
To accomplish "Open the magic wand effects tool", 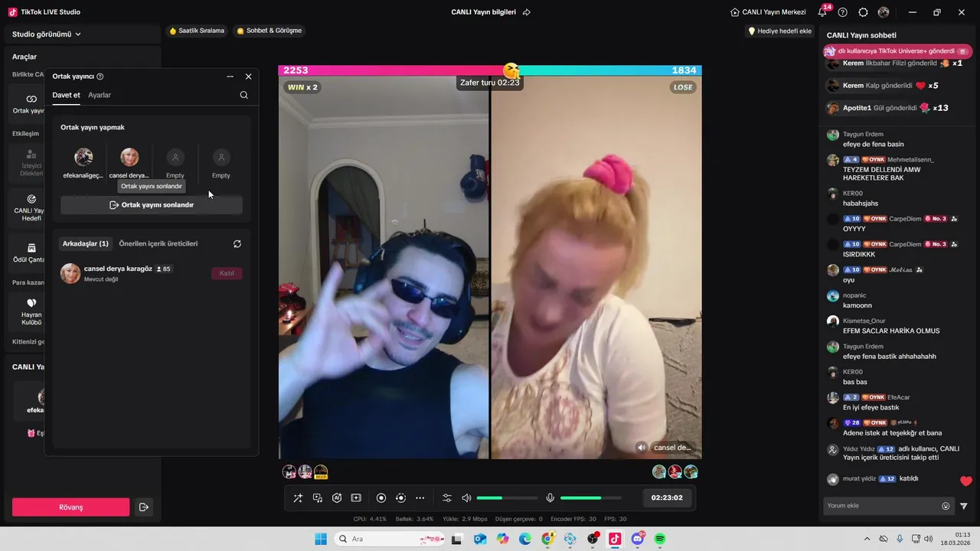I will (x=298, y=497).
